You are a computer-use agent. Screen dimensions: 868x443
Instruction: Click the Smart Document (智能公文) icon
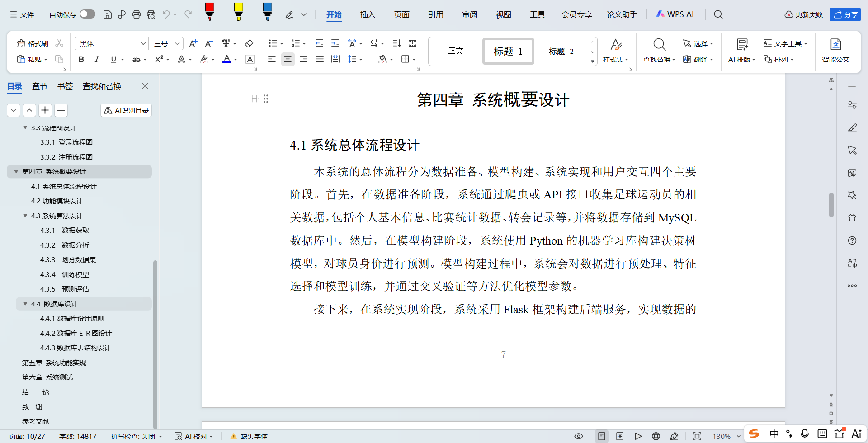coord(835,51)
